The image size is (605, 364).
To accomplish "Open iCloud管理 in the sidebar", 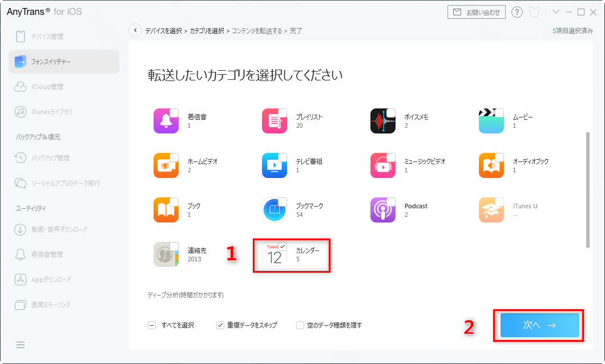I will click(x=64, y=87).
